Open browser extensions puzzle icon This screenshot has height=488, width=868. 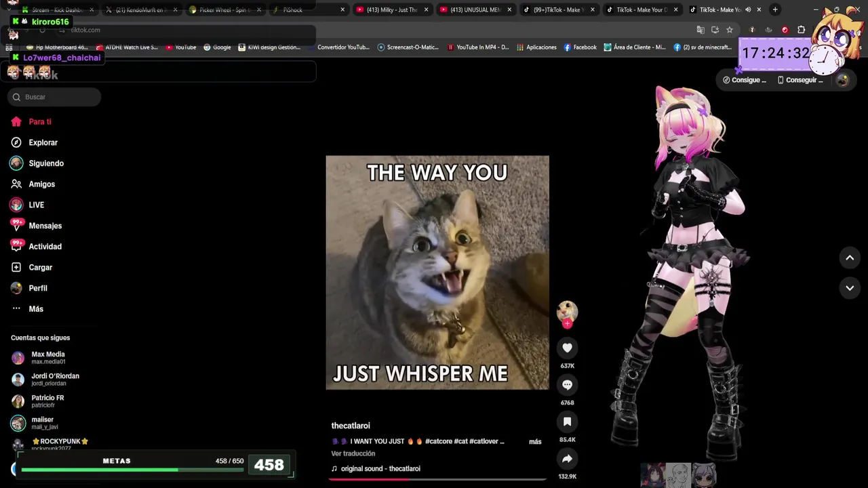pos(802,30)
